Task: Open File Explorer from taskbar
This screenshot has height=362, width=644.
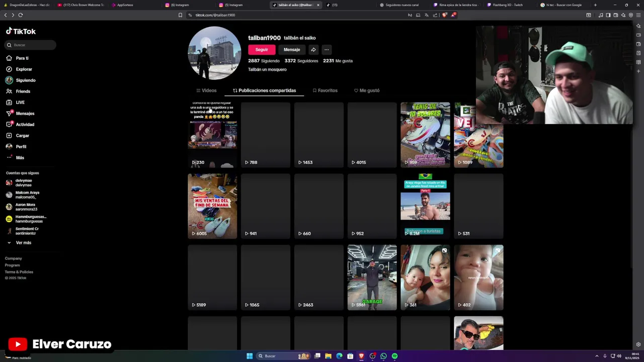Action: [328, 356]
